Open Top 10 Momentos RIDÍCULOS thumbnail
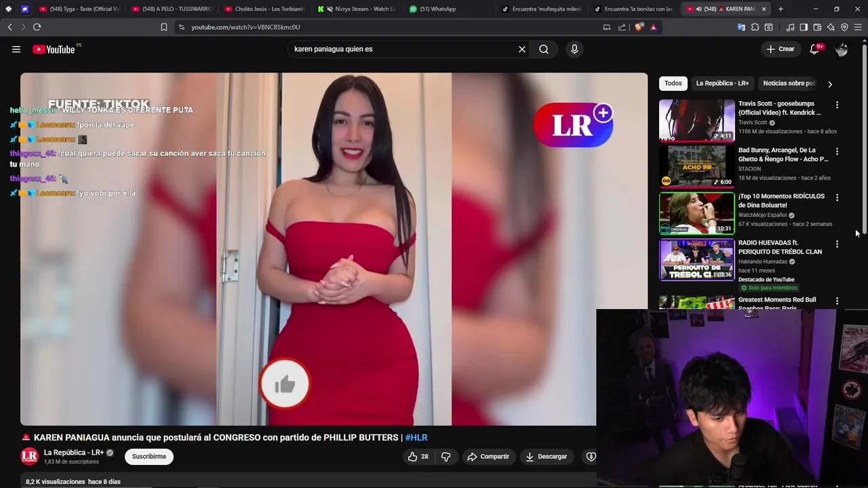Viewport: 868px width, 488px height. (x=696, y=213)
